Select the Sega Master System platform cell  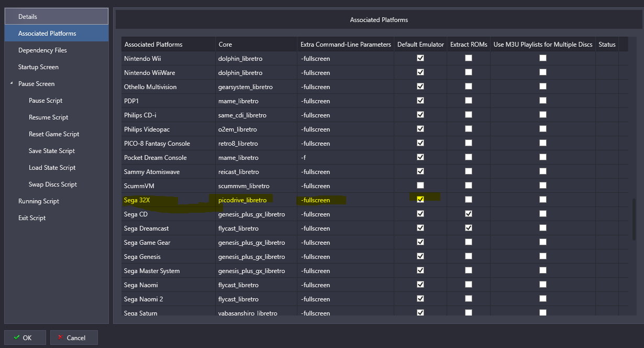click(168, 271)
